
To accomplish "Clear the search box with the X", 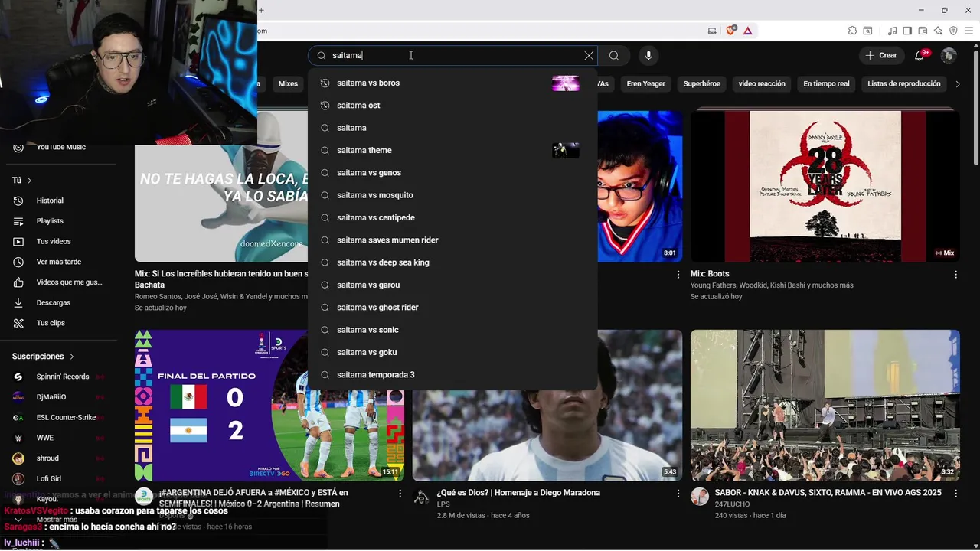I will 589,55.
